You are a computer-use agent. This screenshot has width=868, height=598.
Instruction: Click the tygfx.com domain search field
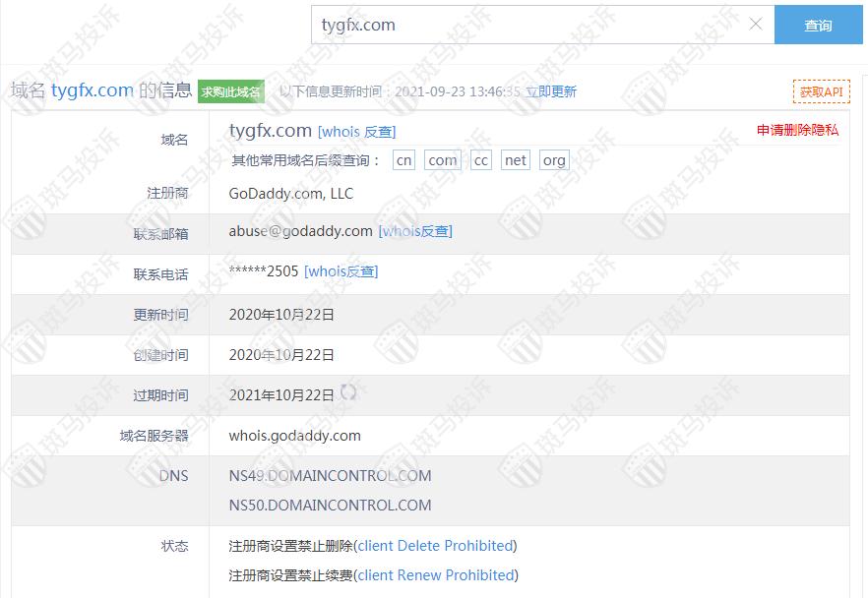coord(531,26)
